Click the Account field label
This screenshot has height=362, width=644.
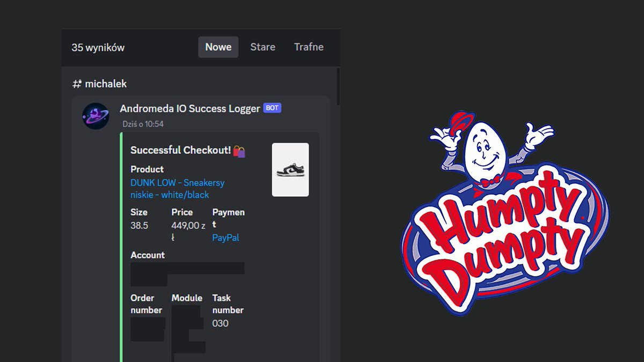[148, 255]
